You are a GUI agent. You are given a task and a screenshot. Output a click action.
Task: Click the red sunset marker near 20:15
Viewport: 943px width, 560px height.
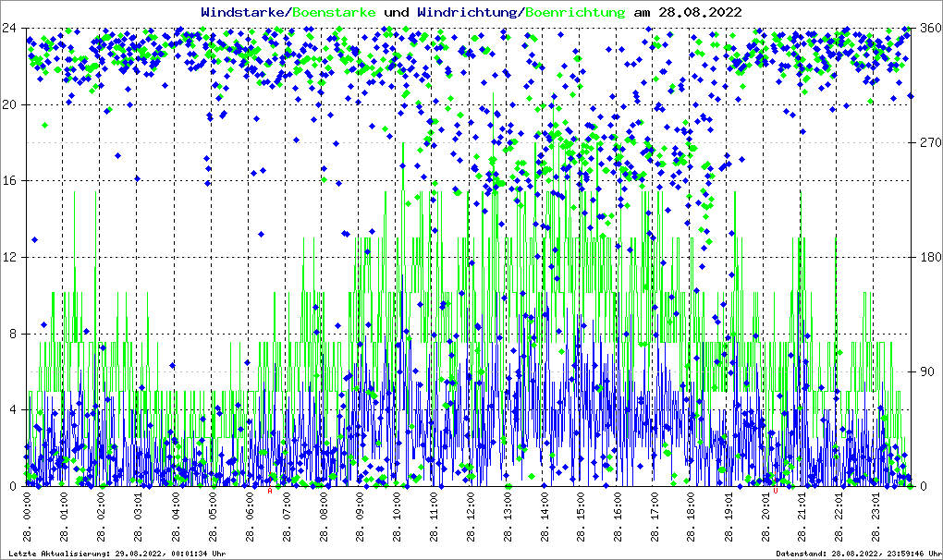click(x=777, y=491)
